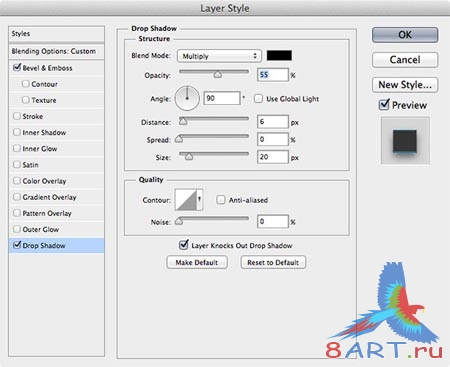The image size is (450, 367).
Task: Click the Noise value field
Action: point(272,222)
